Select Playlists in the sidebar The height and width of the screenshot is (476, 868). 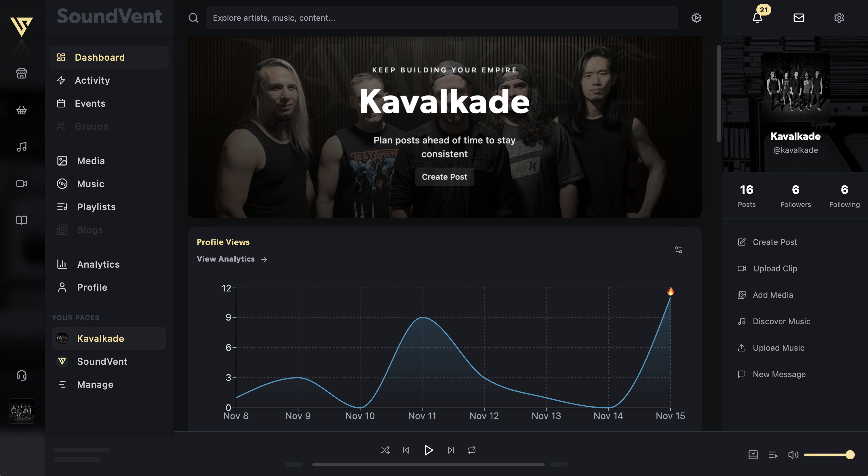tap(96, 207)
